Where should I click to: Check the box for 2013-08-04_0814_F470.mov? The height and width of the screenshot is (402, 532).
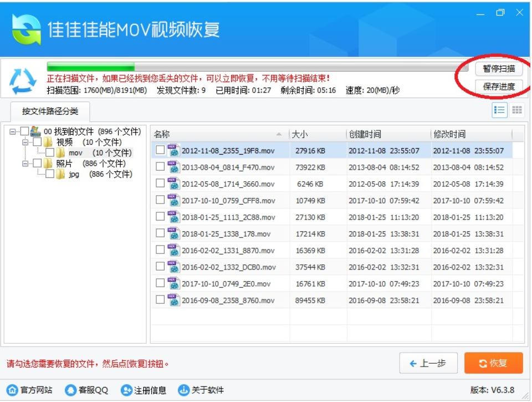coord(160,166)
